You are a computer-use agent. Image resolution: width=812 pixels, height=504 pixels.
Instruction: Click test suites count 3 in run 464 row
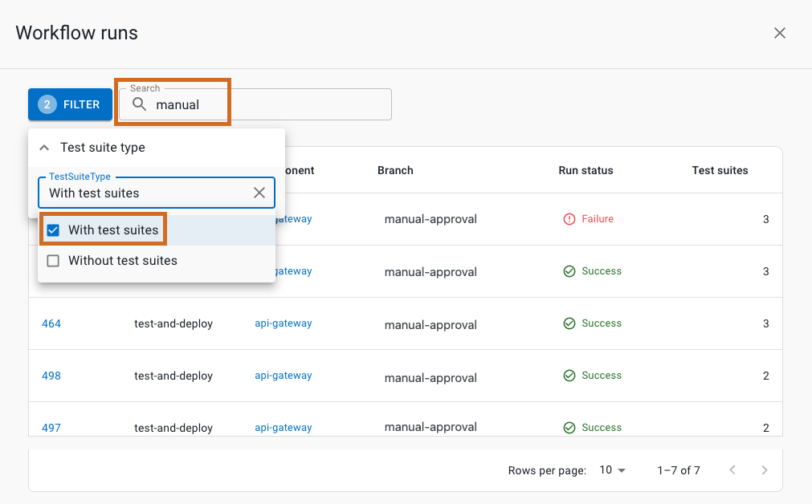coord(766,324)
